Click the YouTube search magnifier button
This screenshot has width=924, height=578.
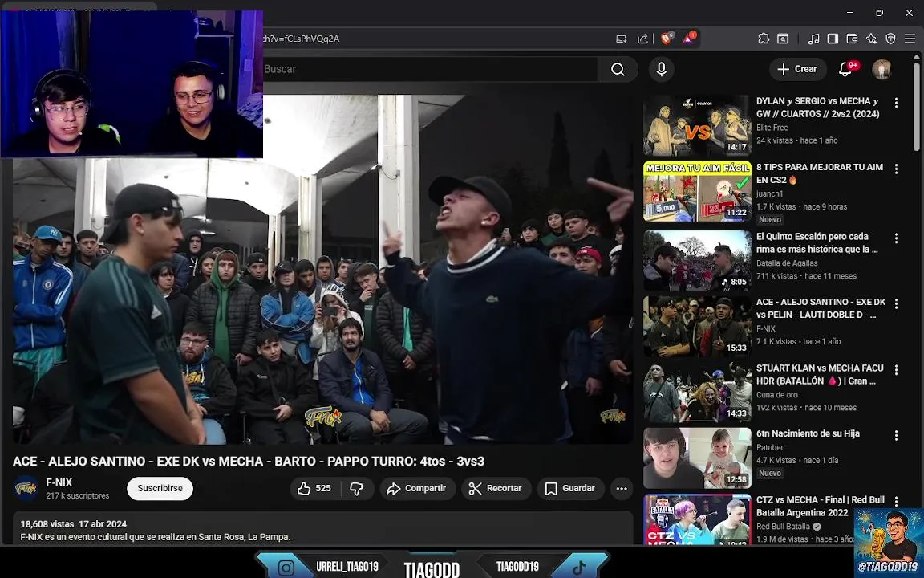coord(618,69)
